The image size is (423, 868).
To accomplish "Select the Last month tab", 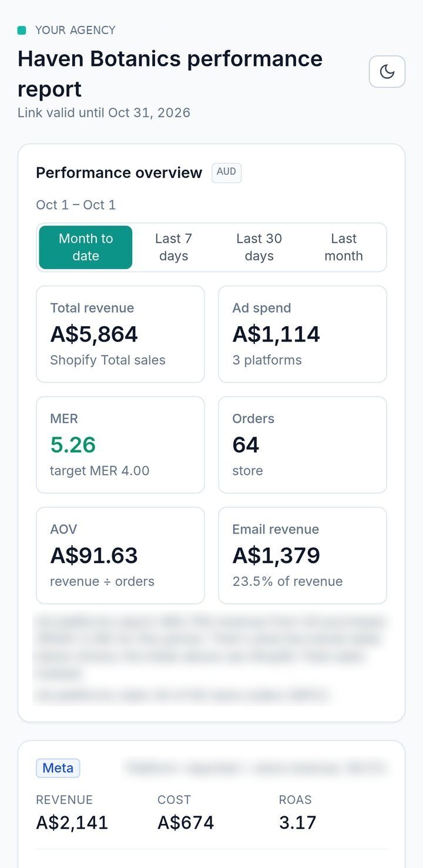I will [344, 247].
